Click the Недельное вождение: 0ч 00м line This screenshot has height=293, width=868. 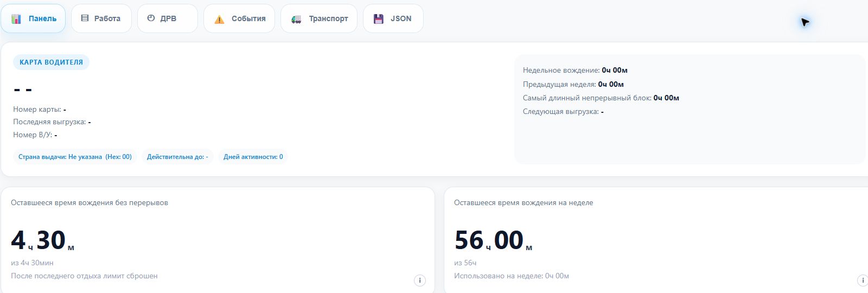[575, 70]
